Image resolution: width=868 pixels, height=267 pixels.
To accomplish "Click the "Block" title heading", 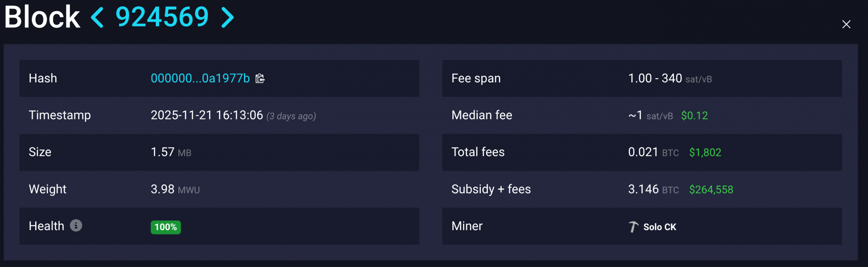I will pos(42,17).
